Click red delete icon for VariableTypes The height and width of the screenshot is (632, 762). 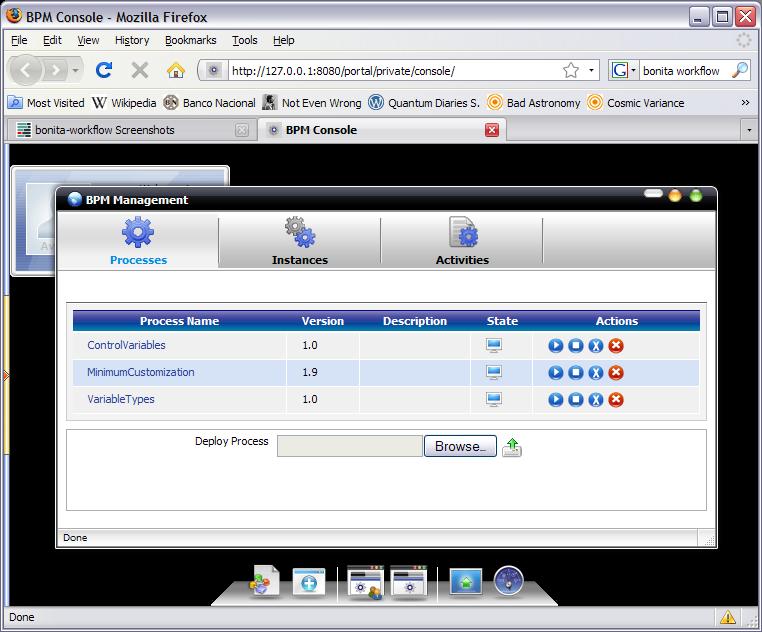pos(616,400)
